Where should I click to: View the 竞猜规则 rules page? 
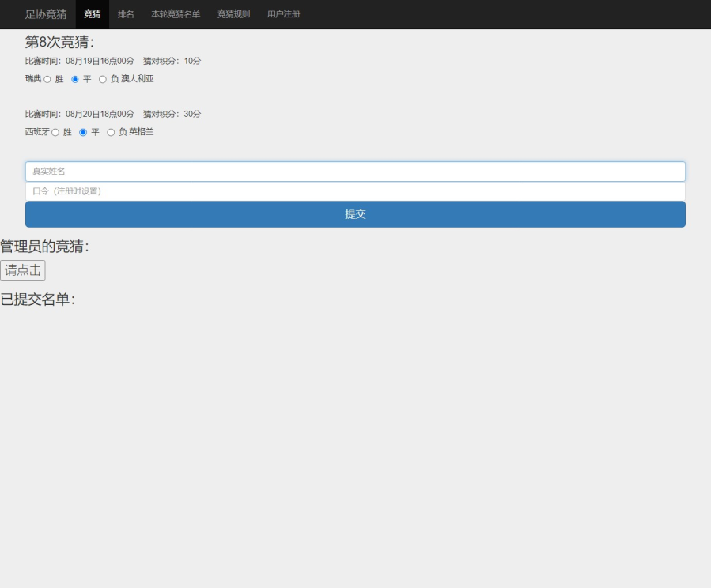tap(233, 14)
